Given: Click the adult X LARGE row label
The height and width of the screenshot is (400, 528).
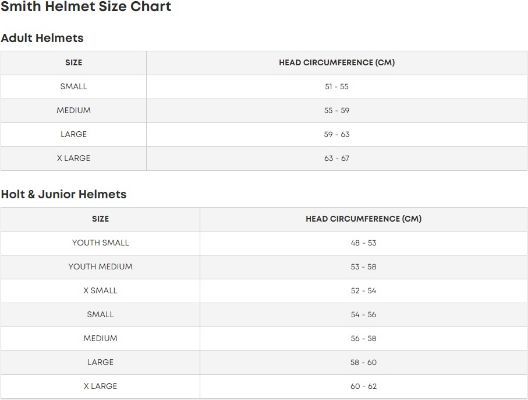Looking at the screenshot, I should [74, 158].
